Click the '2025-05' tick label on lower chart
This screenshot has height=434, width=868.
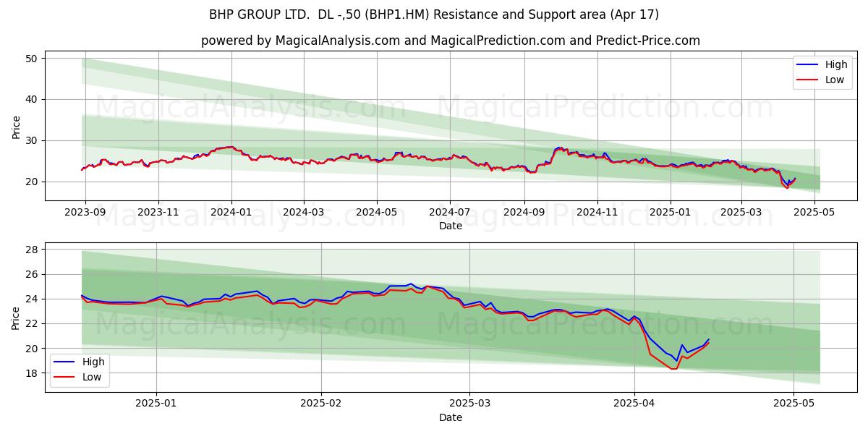pyautogui.click(x=793, y=404)
